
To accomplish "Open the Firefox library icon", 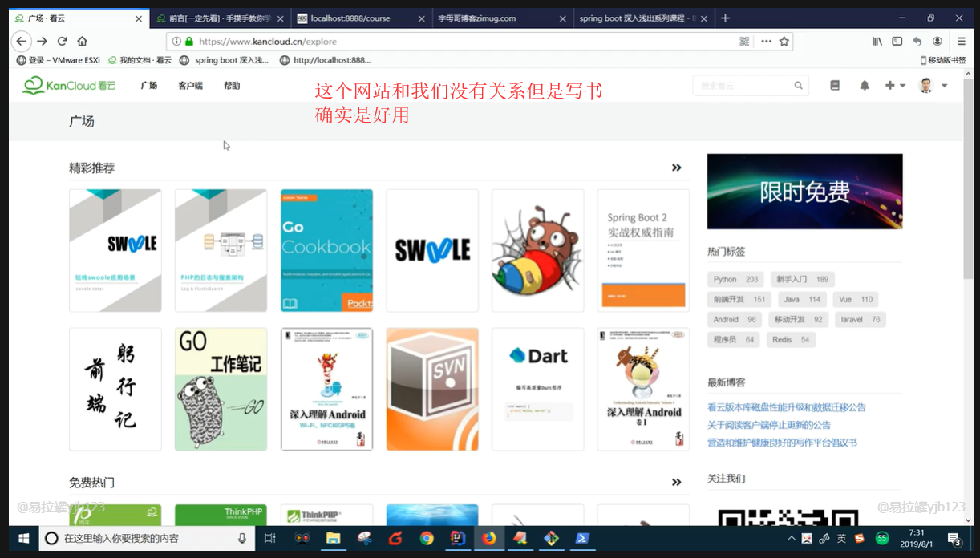I will click(877, 42).
